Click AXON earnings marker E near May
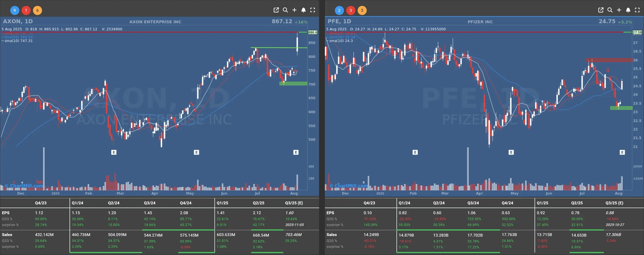 coord(196,152)
